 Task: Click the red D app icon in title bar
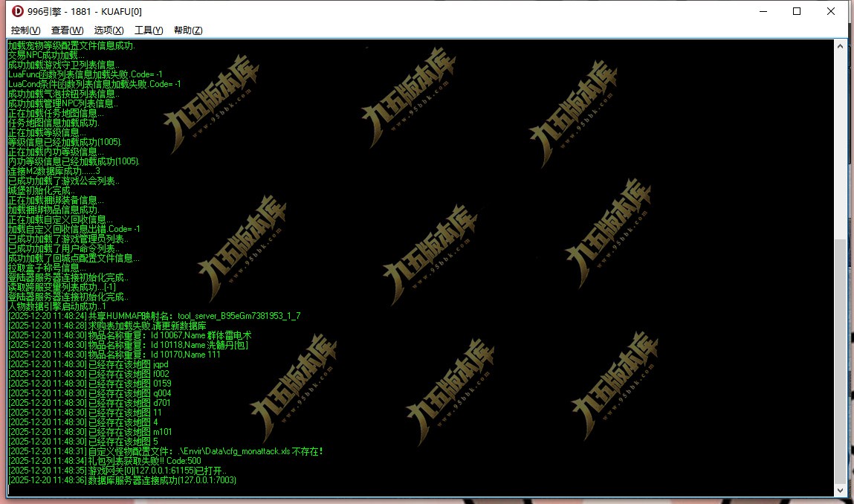point(18,11)
